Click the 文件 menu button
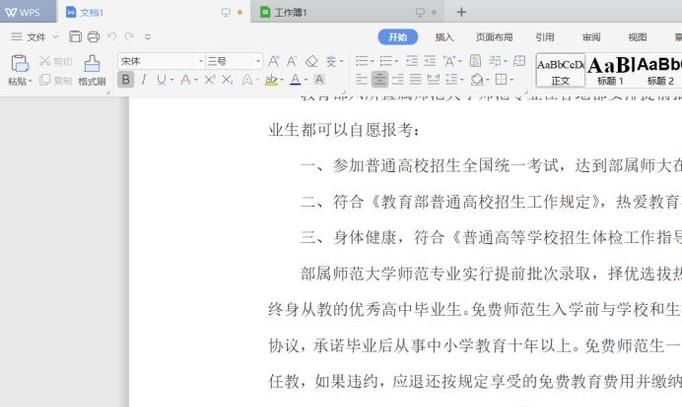Image resolution: width=682 pixels, height=407 pixels. tap(36, 37)
